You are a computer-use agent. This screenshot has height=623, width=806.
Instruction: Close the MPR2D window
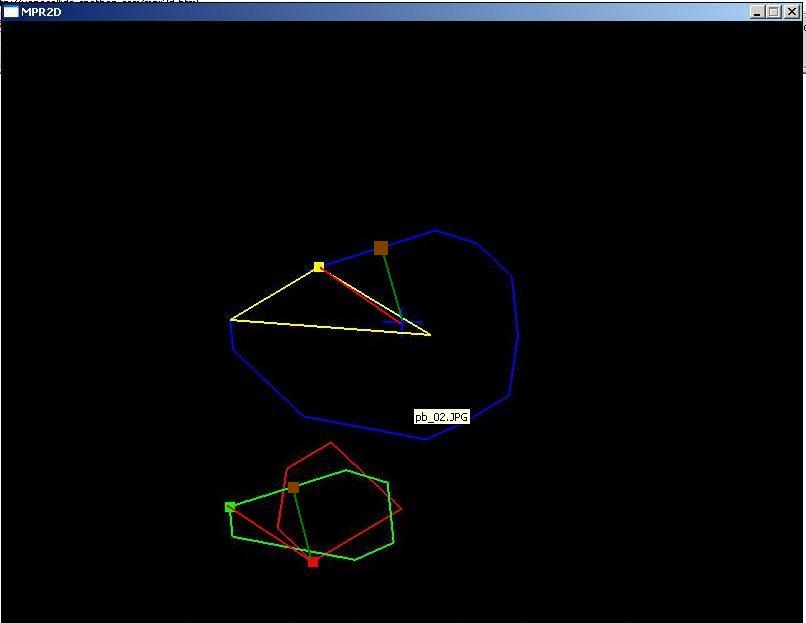click(x=792, y=12)
